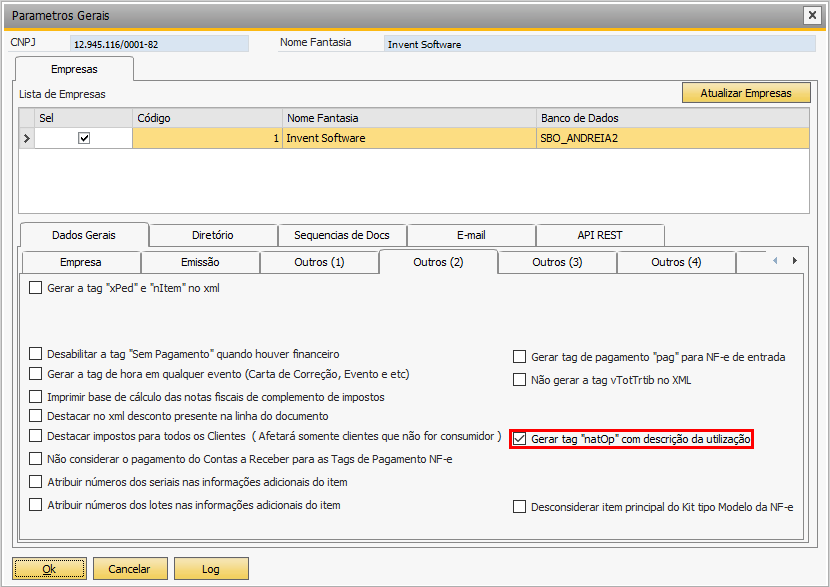This screenshot has height=587, width=830.
Task: Select the Empresa sub-tab
Action: click(81, 263)
